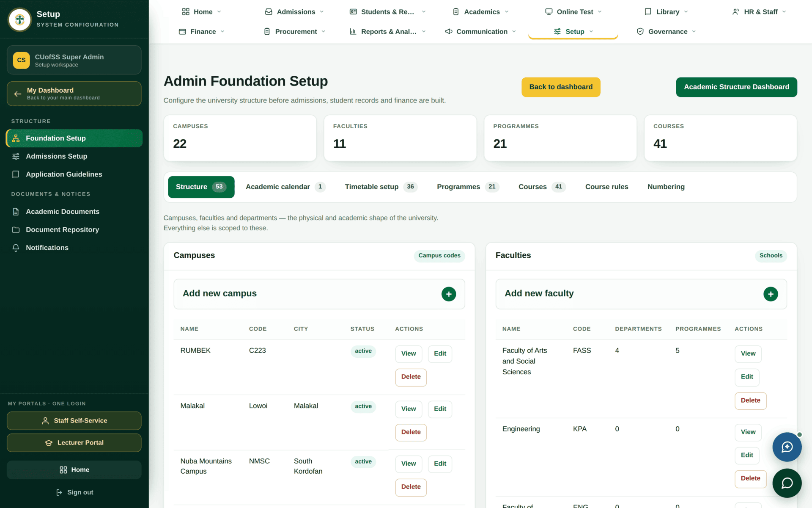The width and height of the screenshot is (812, 508).
Task: Click the CUofSS Super Admin workspace card
Action: (x=74, y=60)
